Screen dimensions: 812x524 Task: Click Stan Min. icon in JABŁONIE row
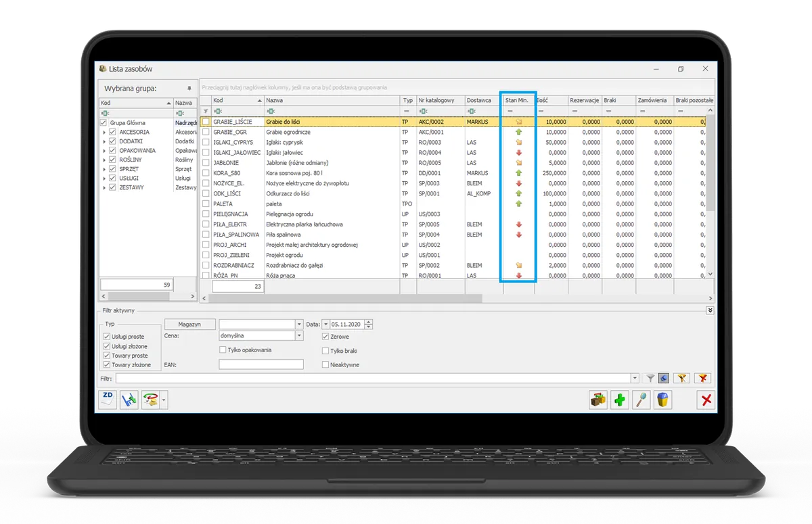[519, 163]
